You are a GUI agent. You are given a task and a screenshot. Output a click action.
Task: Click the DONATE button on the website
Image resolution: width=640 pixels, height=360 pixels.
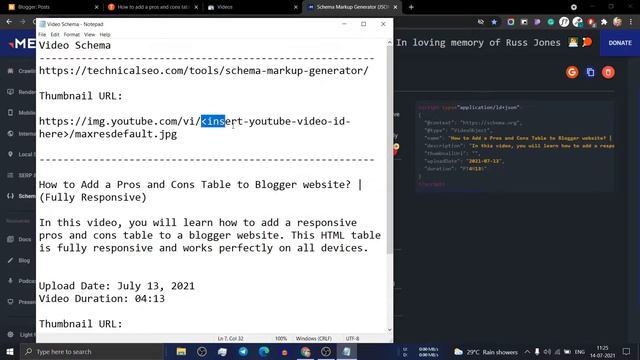620,43
